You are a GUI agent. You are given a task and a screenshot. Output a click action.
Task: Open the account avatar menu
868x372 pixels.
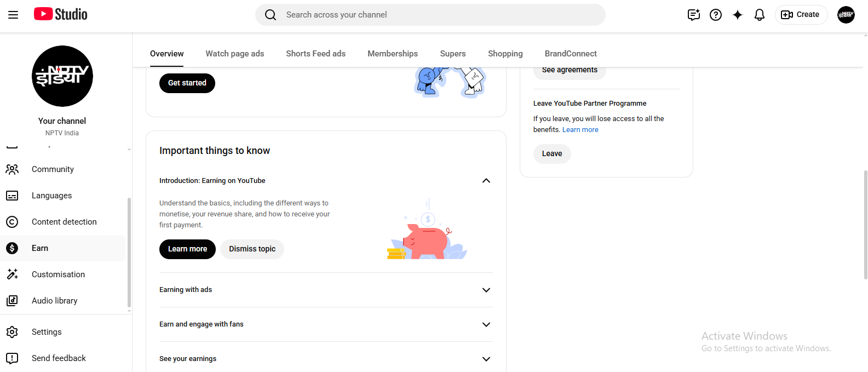pos(846,15)
